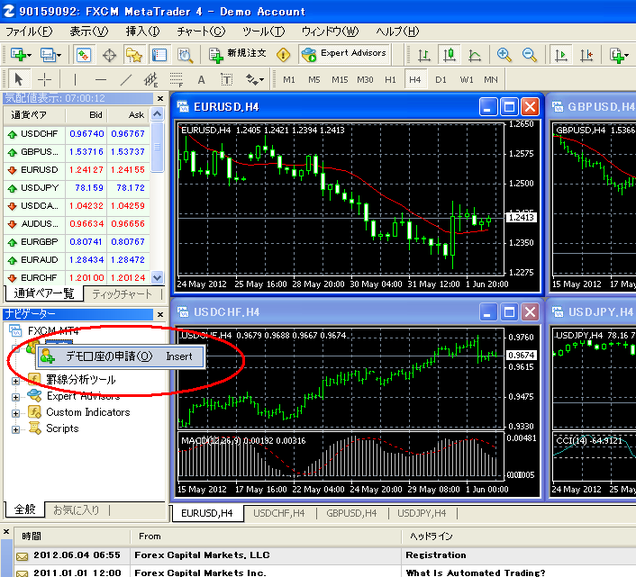The width and height of the screenshot is (636, 577).
Task: Open the チャート(C) menu
Action: click(201, 31)
